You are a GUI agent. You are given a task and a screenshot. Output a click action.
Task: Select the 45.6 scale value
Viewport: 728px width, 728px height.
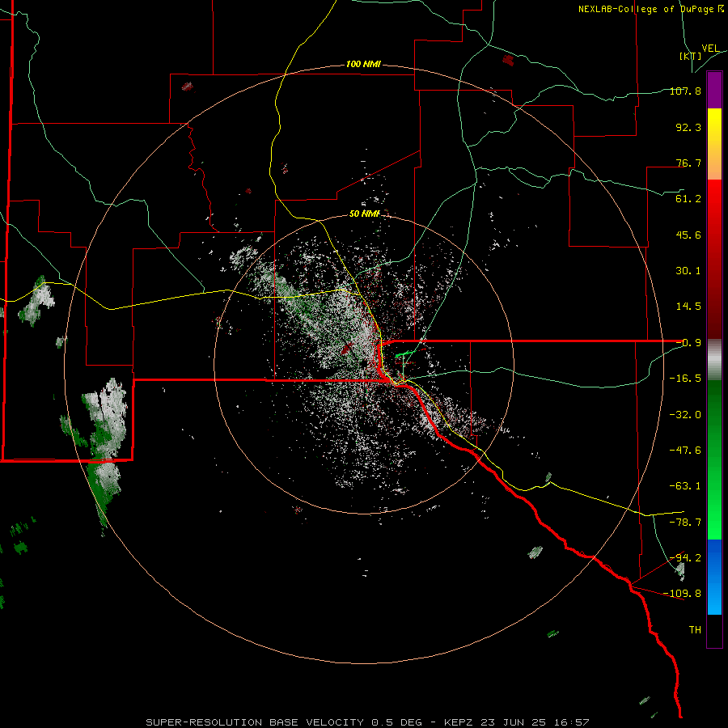coord(688,235)
